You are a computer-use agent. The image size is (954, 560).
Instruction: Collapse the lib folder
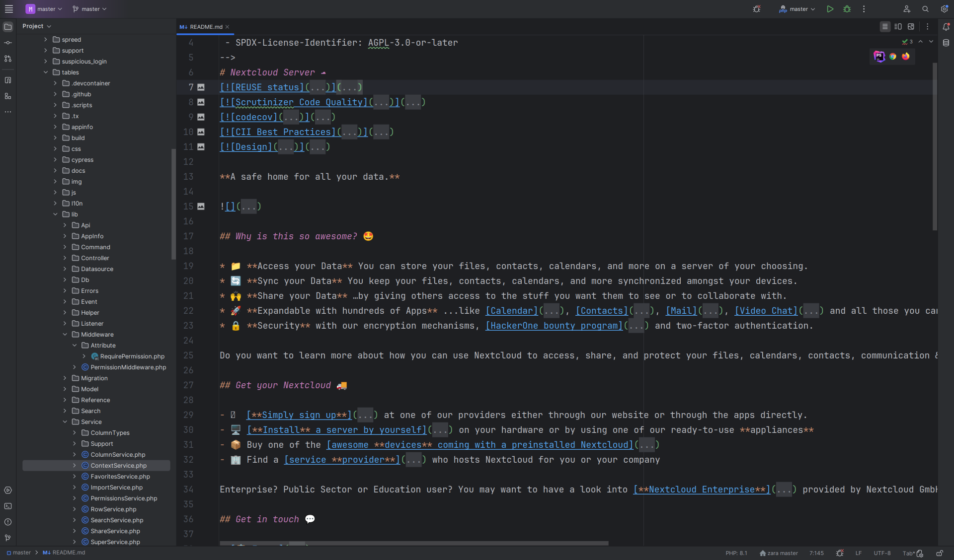[x=55, y=214]
